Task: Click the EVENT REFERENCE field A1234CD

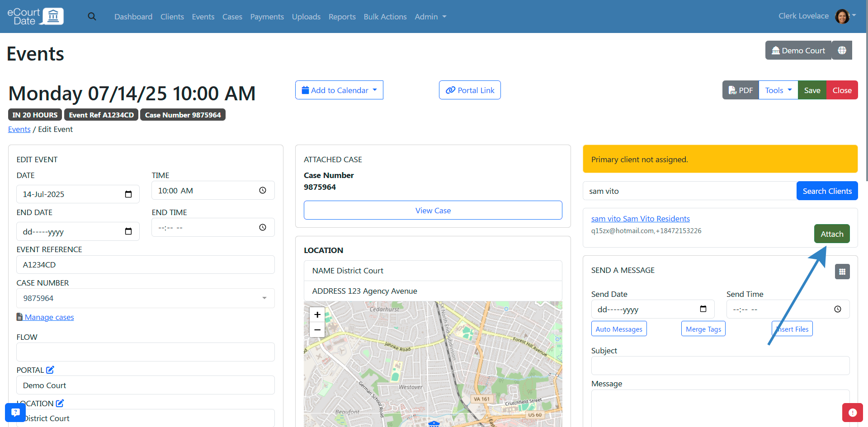Action: point(146,265)
